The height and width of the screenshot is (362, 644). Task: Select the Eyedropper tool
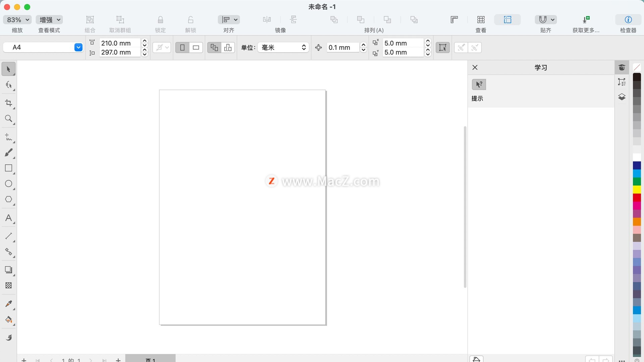tap(9, 304)
